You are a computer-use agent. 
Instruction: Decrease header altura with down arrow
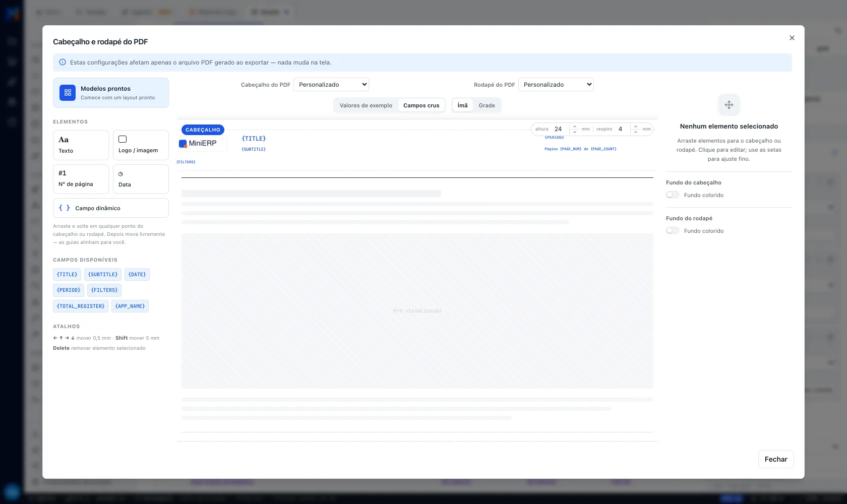click(x=575, y=132)
